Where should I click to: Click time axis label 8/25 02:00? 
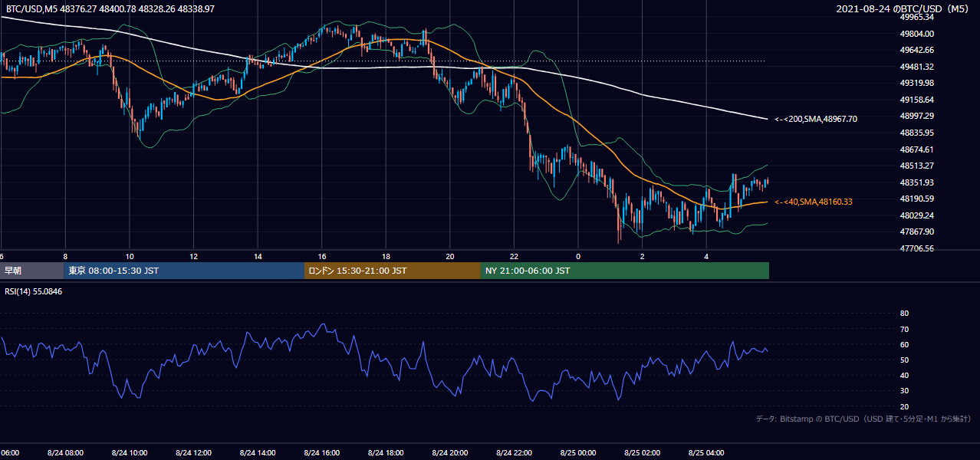pos(642,453)
